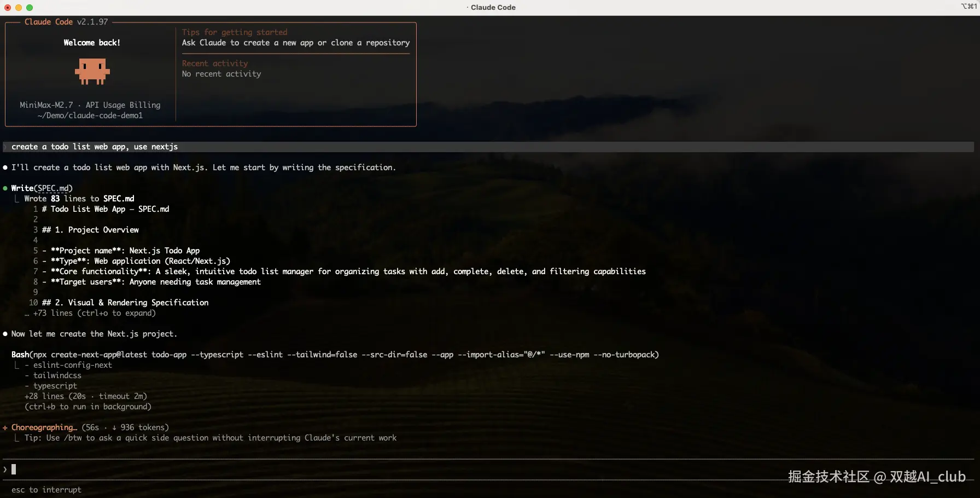
Task: Maximize the terminal window with the green button
Action: pyautogui.click(x=30, y=8)
